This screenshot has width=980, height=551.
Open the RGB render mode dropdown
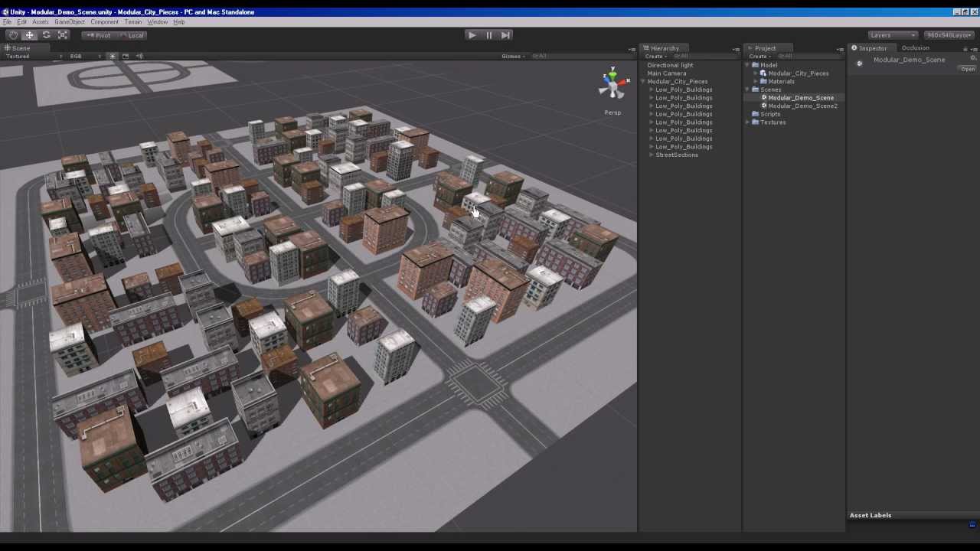[85, 56]
